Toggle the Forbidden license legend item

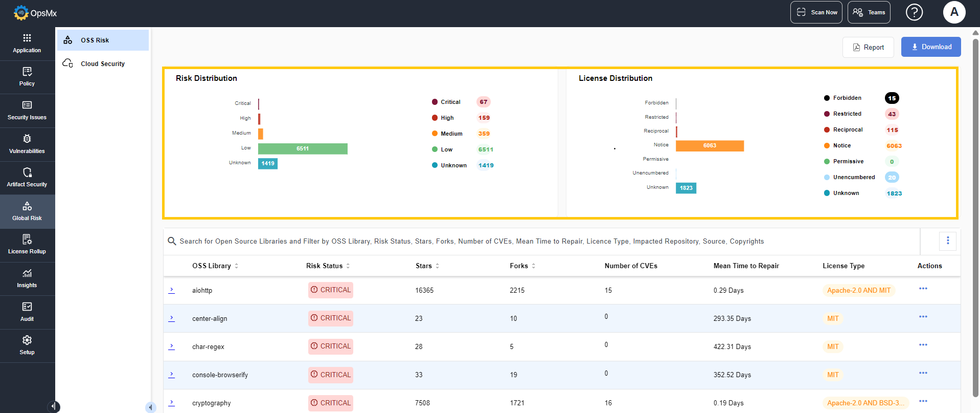click(847, 98)
